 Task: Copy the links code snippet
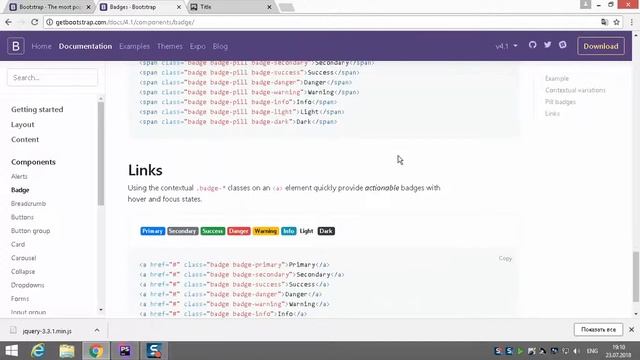(x=505, y=258)
